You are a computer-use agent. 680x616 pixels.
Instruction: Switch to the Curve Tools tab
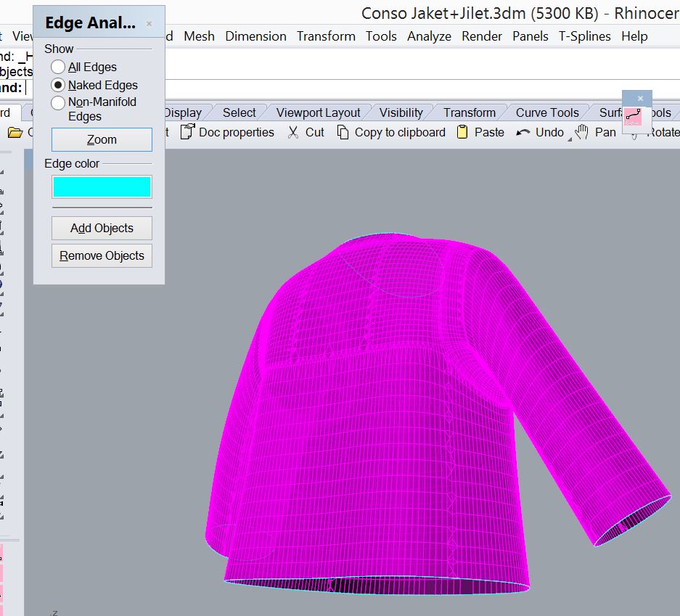547,112
